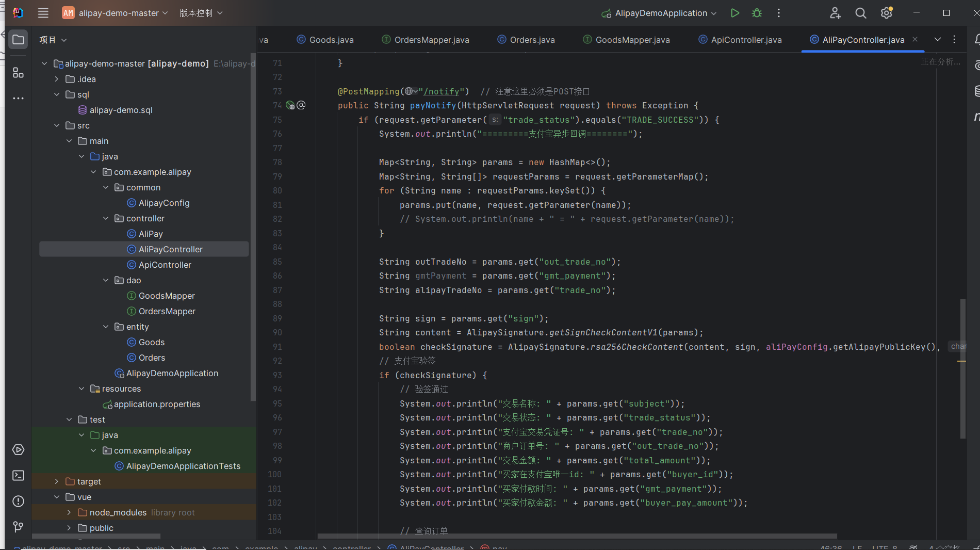Screen dimensions: 980x550
Task: Open the AliPay class in controller
Action: (x=145, y=234)
